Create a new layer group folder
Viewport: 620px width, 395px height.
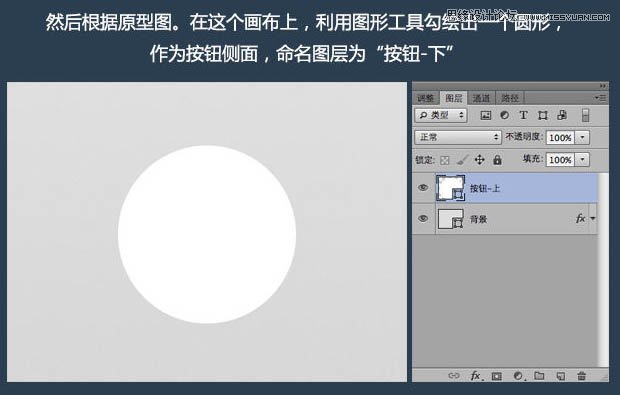coord(539,376)
